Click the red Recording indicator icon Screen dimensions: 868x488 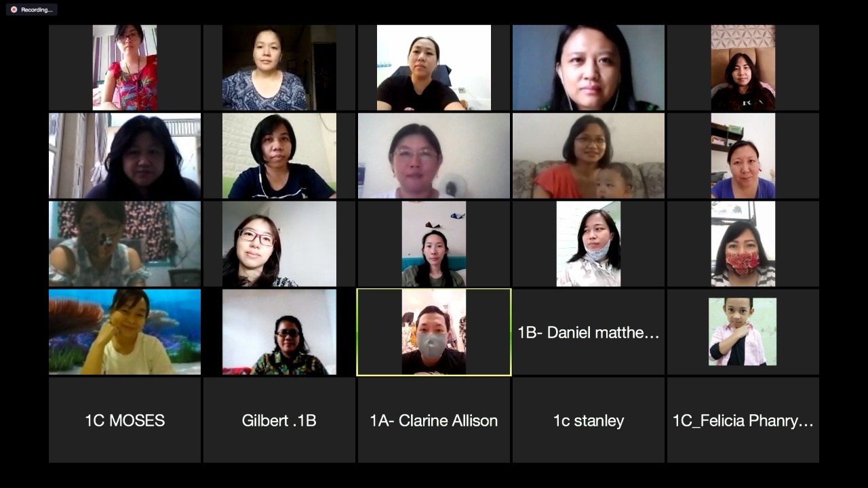click(14, 9)
